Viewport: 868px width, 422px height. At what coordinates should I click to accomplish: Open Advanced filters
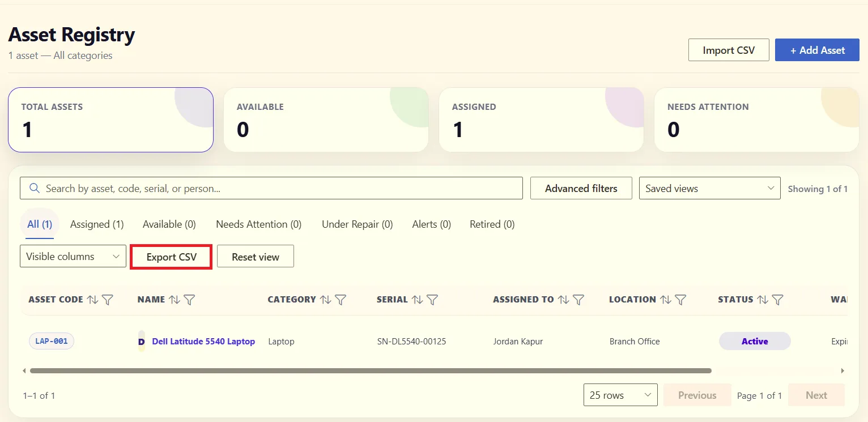click(x=581, y=189)
